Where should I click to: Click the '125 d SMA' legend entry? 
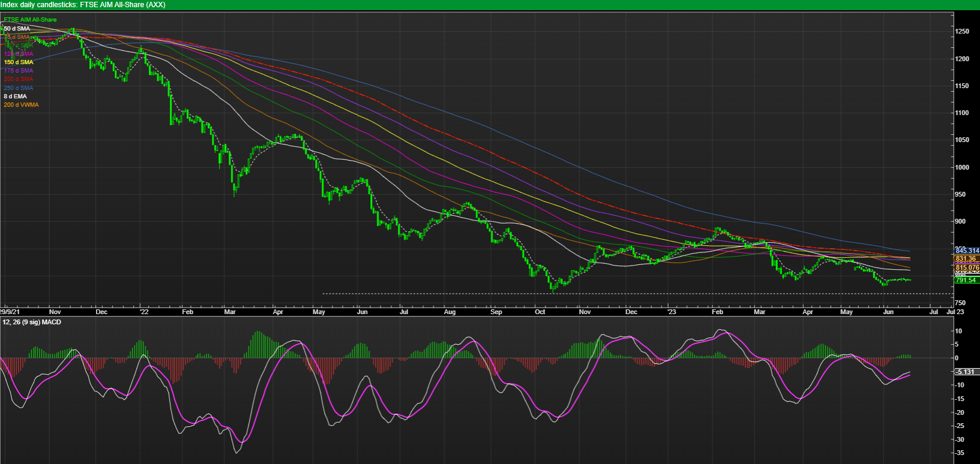pos(19,54)
